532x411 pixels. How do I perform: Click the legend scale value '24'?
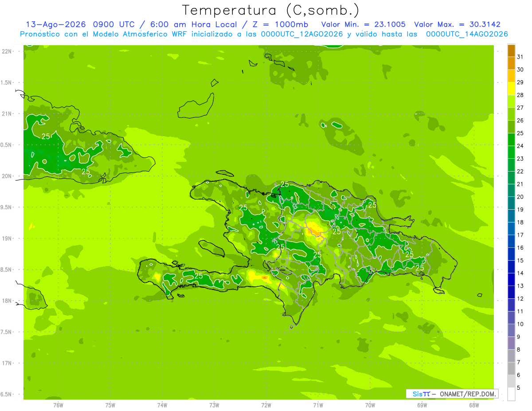[520, 146]
